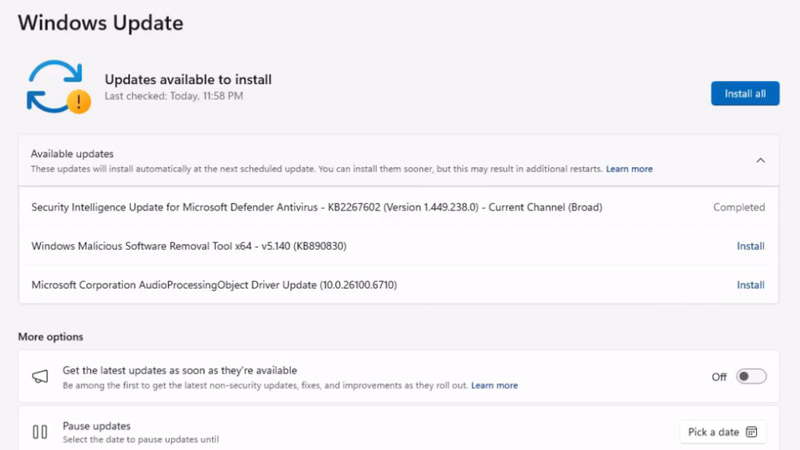Image resolution: width=800 pixels, height=450 pixels.
Task: Click the Pause updates label
Action: coord(96,426)
